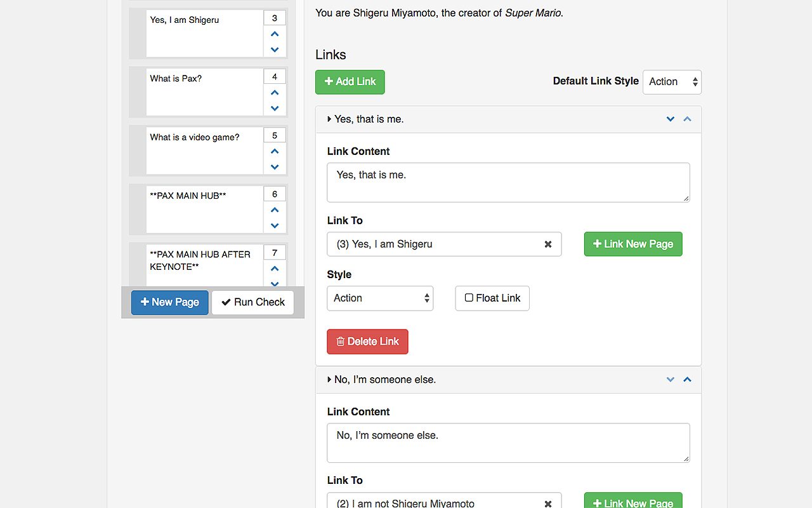Click the "You are Shigeru Miyamoto" page text
The image size is (812, 508).
[439, 12]
